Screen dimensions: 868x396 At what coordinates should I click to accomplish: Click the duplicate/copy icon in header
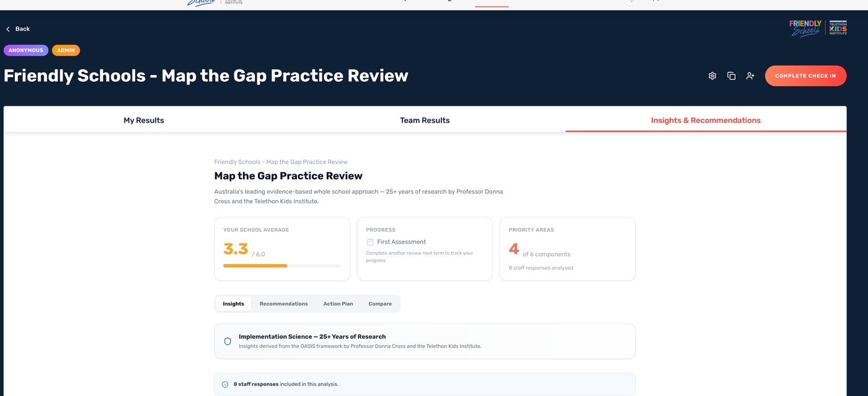[x=732, y=76]
